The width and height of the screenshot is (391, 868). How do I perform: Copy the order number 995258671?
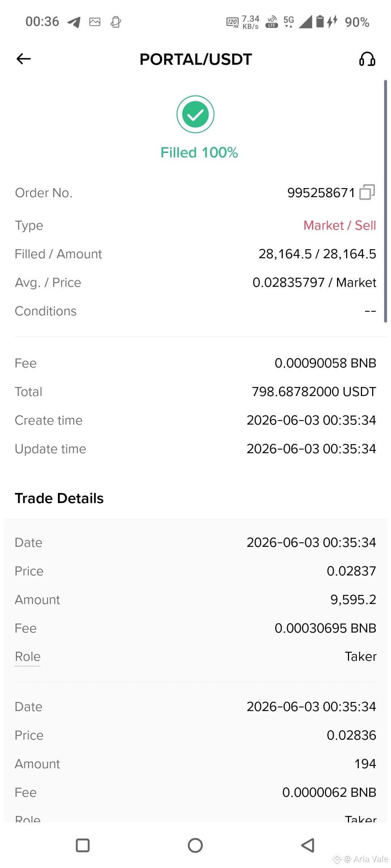367,192
